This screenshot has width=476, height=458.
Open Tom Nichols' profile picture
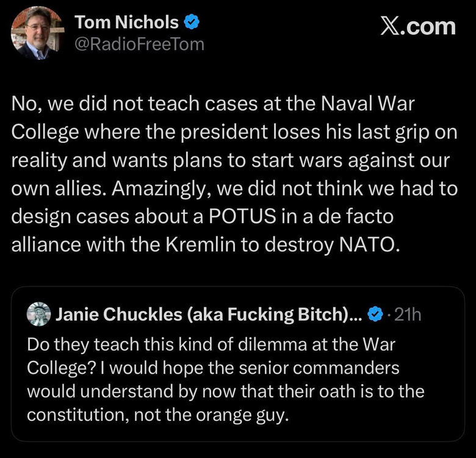[38, 34]
